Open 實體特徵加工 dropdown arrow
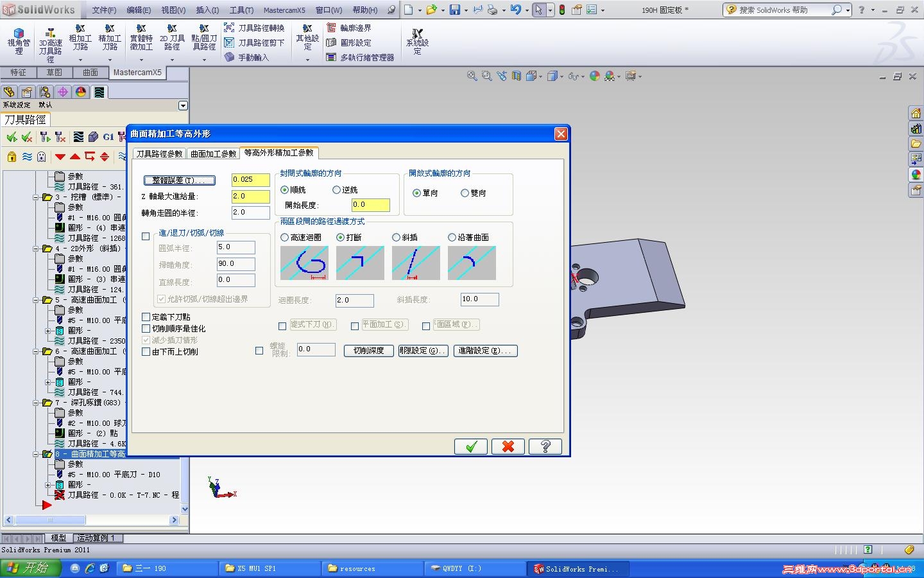The image size is (924, 578). point(141,60)
